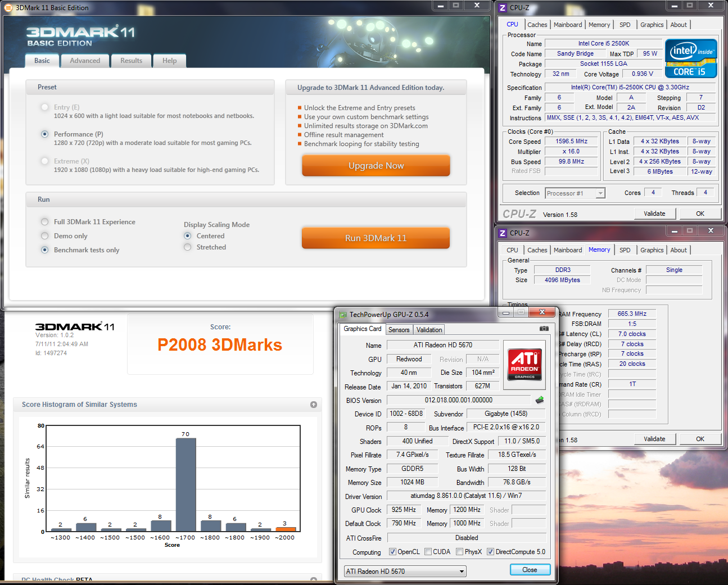Open Memory tab in top CPU-Z window
The width and height of the screenshot is (728, 585).
pos(599,25)
